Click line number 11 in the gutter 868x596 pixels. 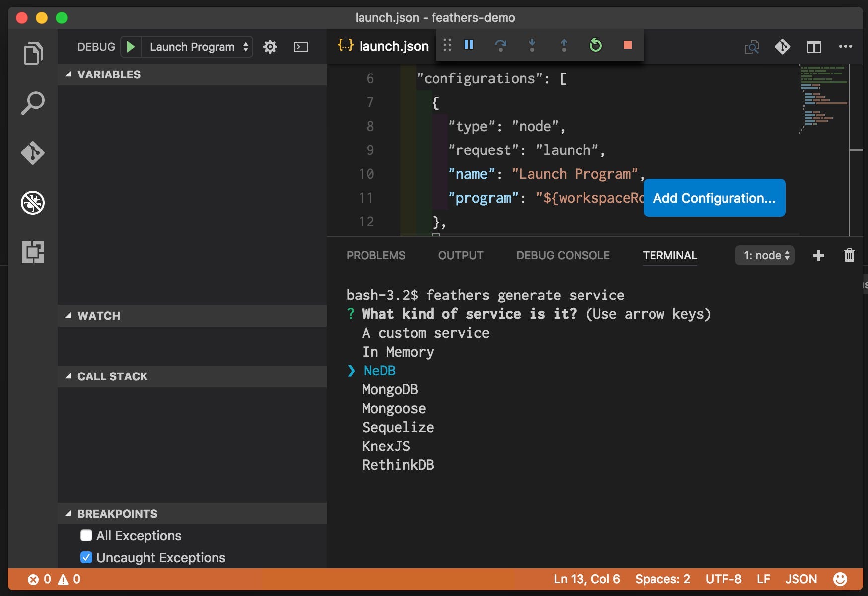(366, 198)
